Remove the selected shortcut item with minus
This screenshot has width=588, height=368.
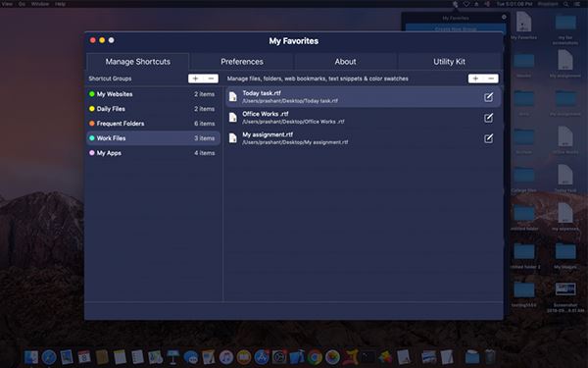click(491, 79)
